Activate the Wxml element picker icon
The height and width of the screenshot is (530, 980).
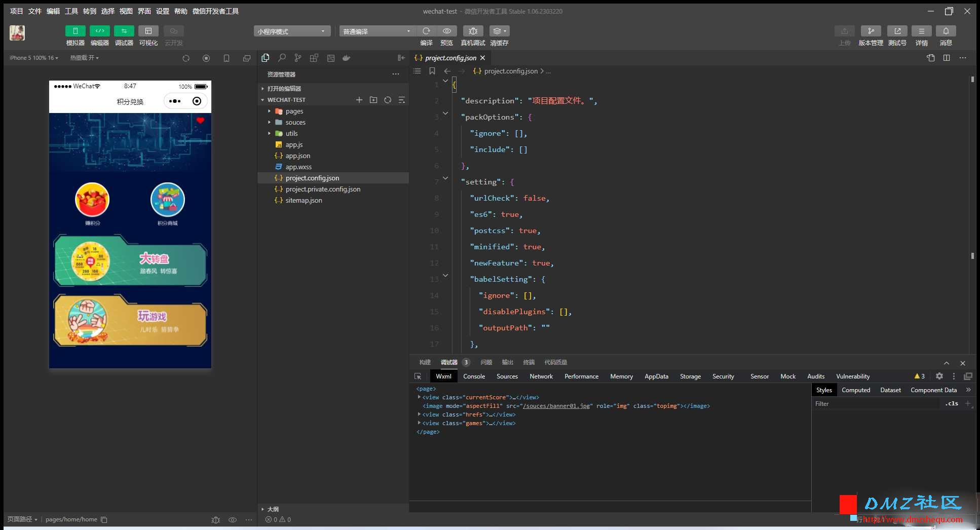pyautogui.click(x=418, y=376)
